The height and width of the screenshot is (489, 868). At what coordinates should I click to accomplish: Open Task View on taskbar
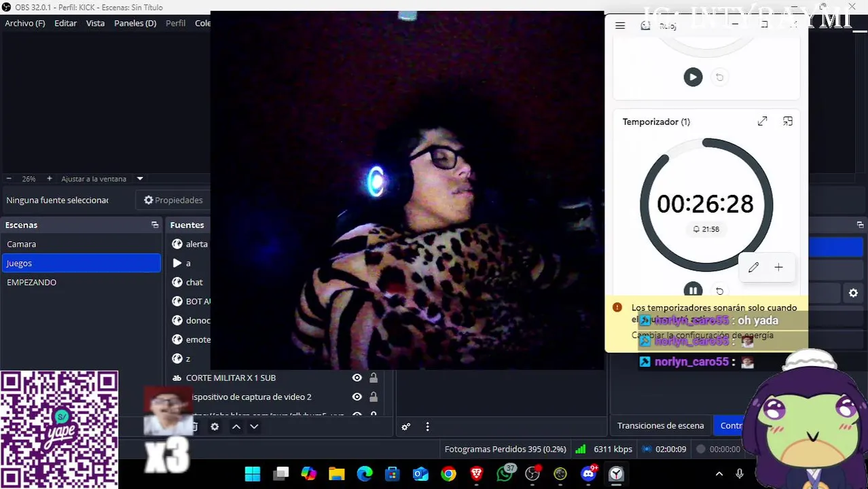click(281, 473)
